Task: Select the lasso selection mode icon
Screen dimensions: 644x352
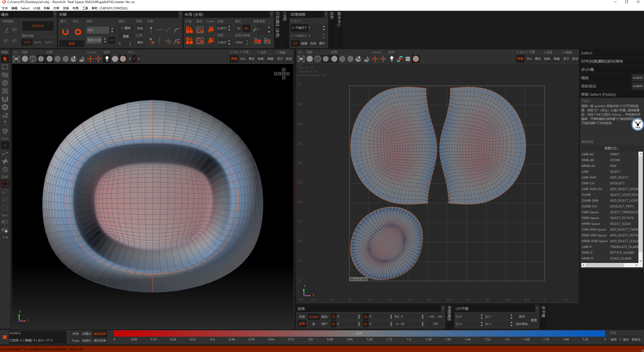Action: pos(5,192)
